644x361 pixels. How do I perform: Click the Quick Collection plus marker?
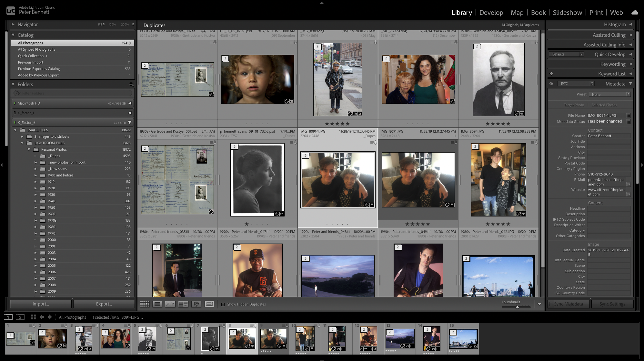point(46,56)
